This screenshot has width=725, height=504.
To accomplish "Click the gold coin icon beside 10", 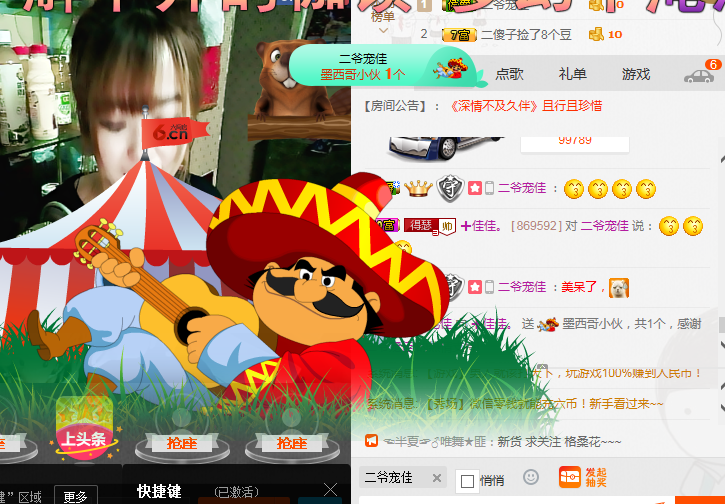I will [x=596, y=34].
